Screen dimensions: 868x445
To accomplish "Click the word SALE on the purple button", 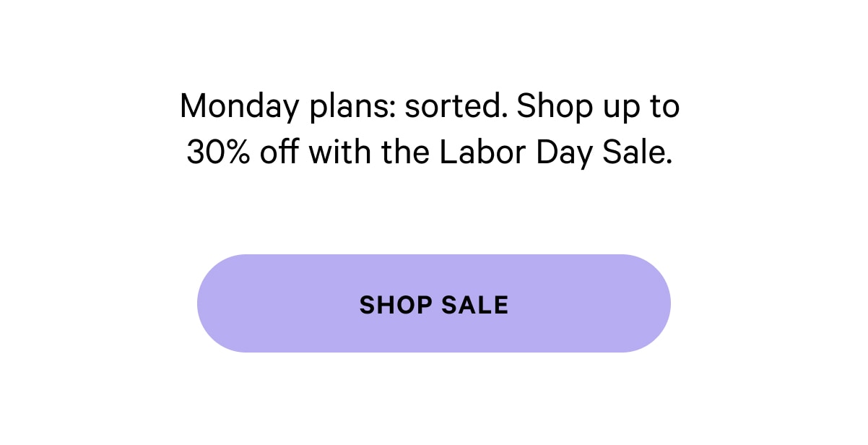I will click(x=472, y=305).
